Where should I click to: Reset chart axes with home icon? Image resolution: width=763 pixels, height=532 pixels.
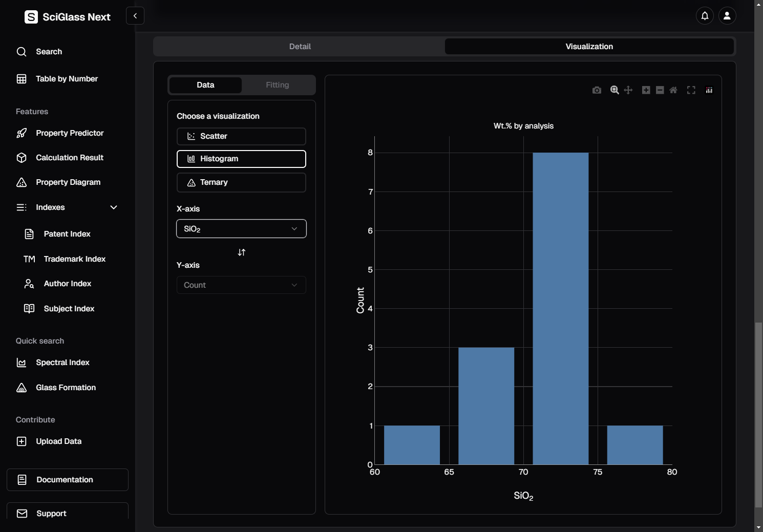(673, 90)
